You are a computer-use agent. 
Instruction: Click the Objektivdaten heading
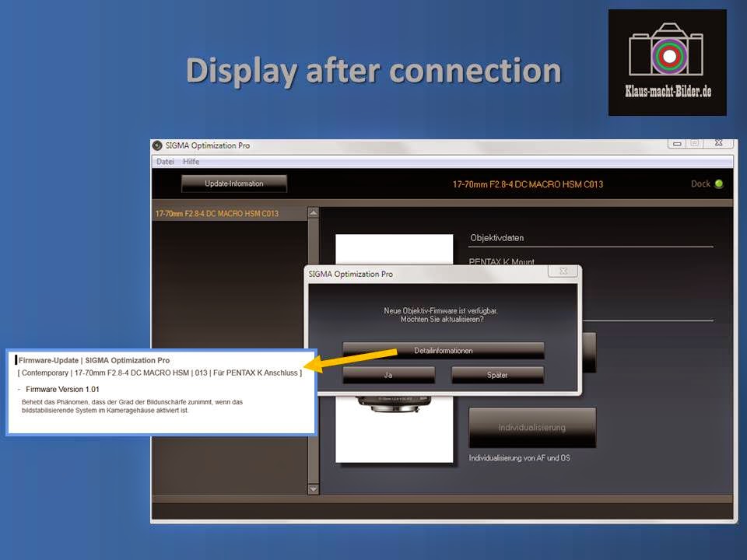[x=497, y=238]
